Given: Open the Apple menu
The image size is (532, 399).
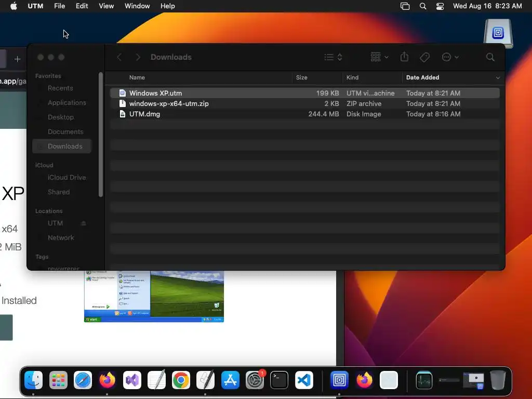Looking at the screenshot, I should point(14,6).
